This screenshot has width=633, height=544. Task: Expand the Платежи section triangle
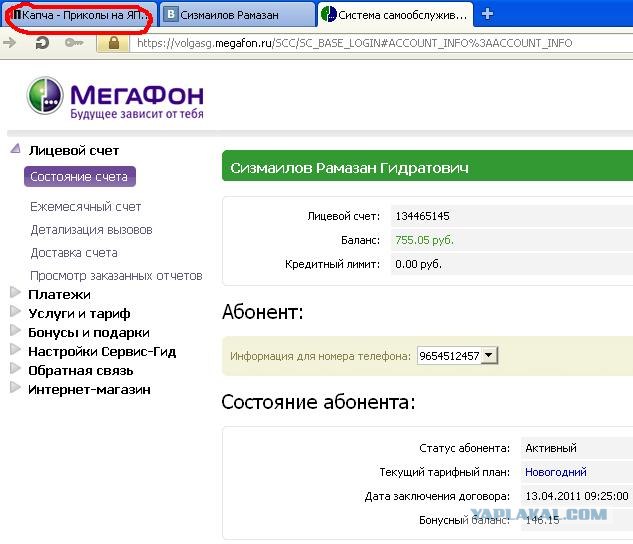15,292
